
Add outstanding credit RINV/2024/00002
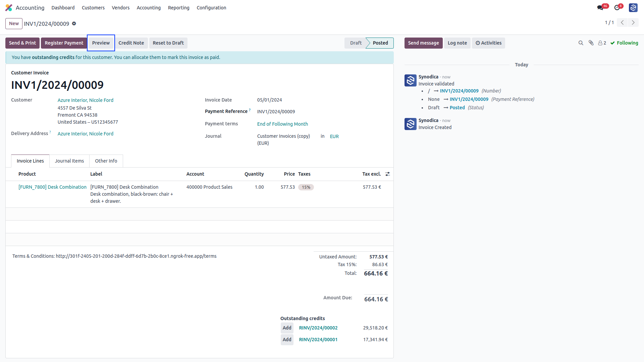287,328
